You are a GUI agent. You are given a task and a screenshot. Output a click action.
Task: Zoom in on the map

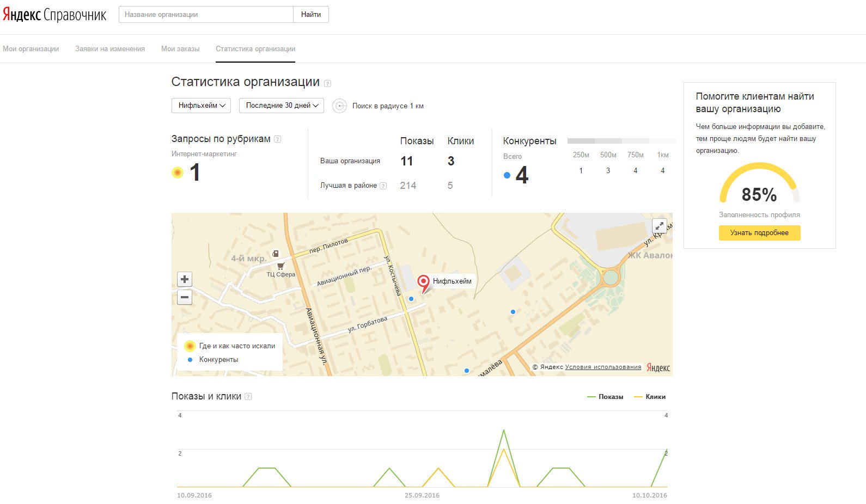click(185, 279)
